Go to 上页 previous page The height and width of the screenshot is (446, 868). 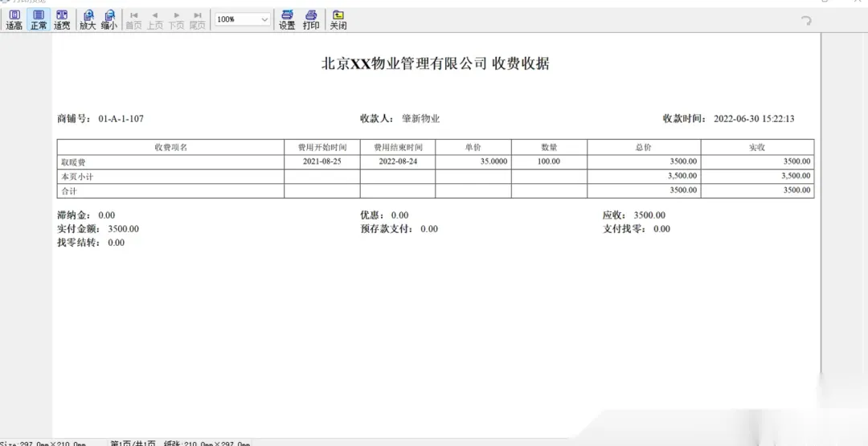point(154,19)
